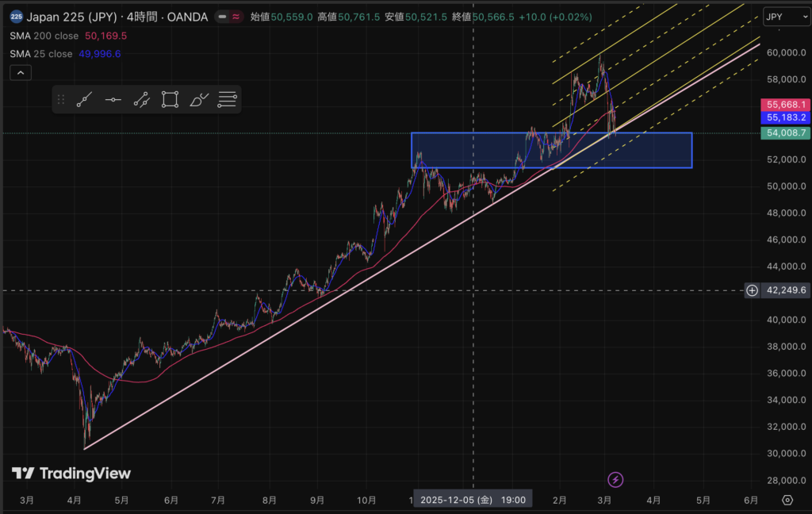The image size is (812, 514).
Task: Click the purple lightning event icon
Action: coord(615,479)
